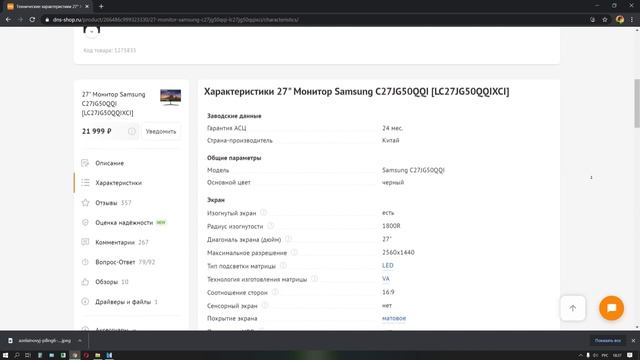Open Task View on taskbar
The height and width of the screenshot is (360, 640).
(28, 356)
